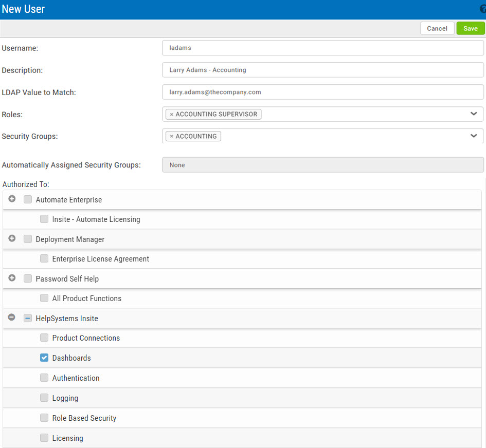Viewport: 486px width, 448px height.
Task: Uncheck the Dashboards checkbox
Action: point(44,358)
